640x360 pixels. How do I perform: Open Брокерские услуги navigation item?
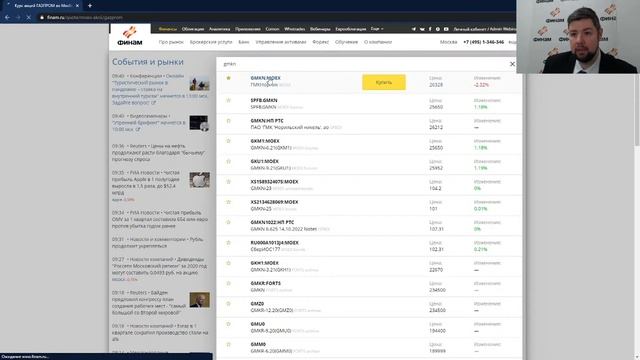(x=211, y=42)
